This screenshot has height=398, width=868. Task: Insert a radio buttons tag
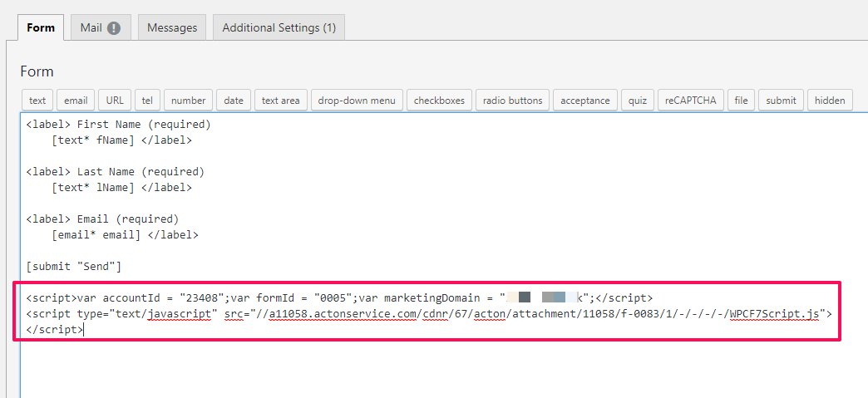pos(513,101)
